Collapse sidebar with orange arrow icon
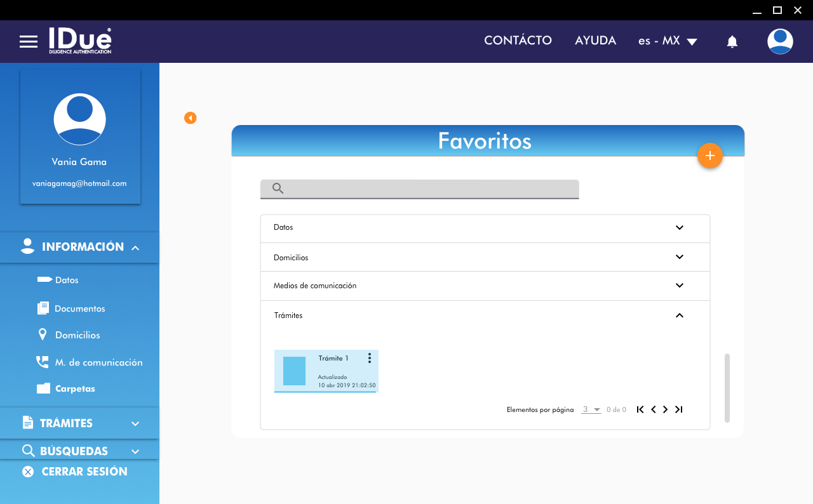Image resolution: width=813 pixels, height=504 pixels. (190, 118)
